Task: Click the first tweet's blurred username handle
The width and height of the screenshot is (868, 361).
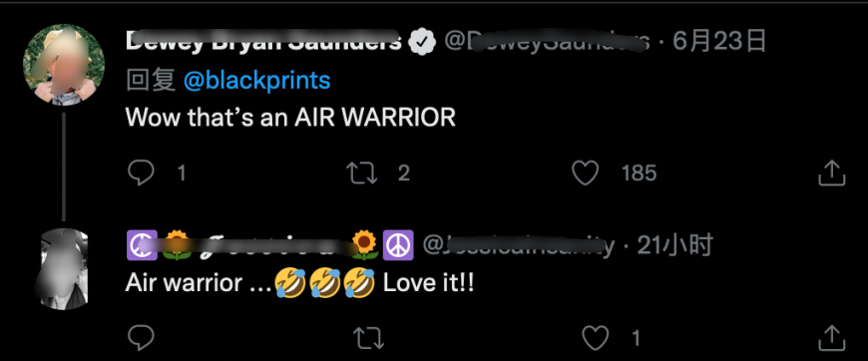Action: [547, 42]
